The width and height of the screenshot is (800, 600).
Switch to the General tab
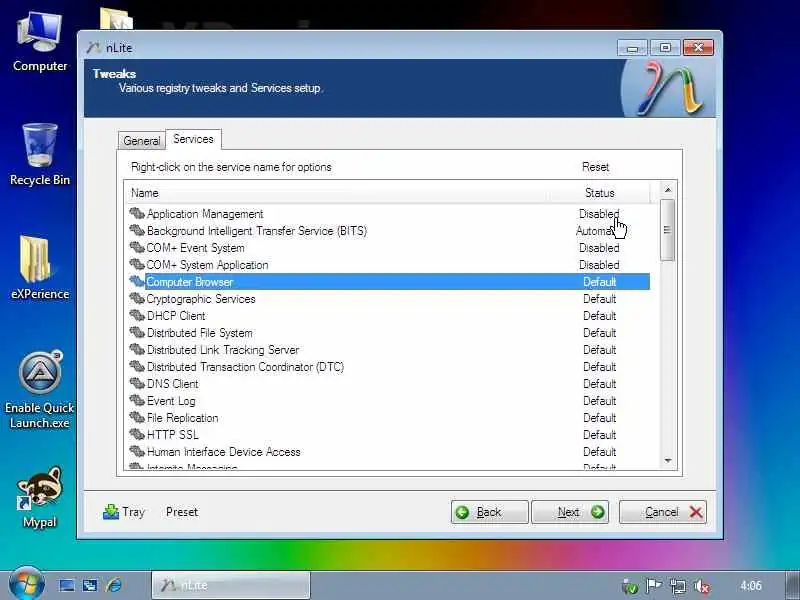141,141
